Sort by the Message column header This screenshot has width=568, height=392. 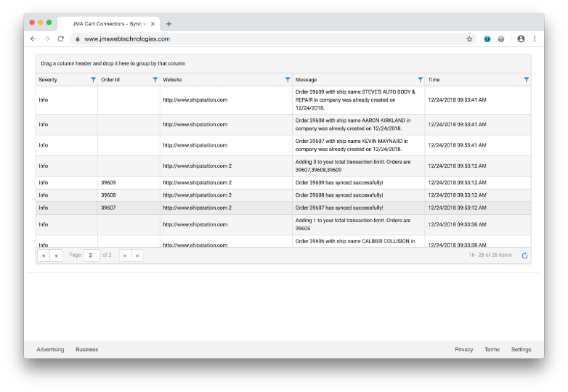coord(306,80)
